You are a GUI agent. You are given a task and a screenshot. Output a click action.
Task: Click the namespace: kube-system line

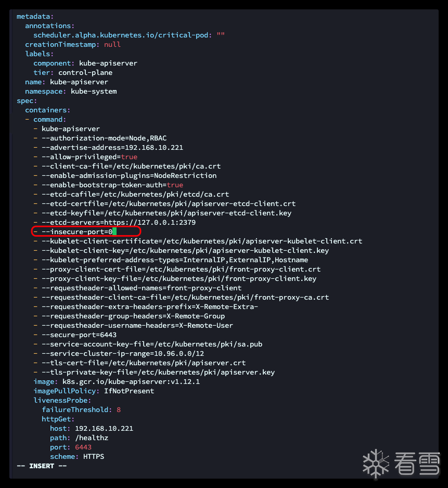pyautogui.click(x=71, y=91)
